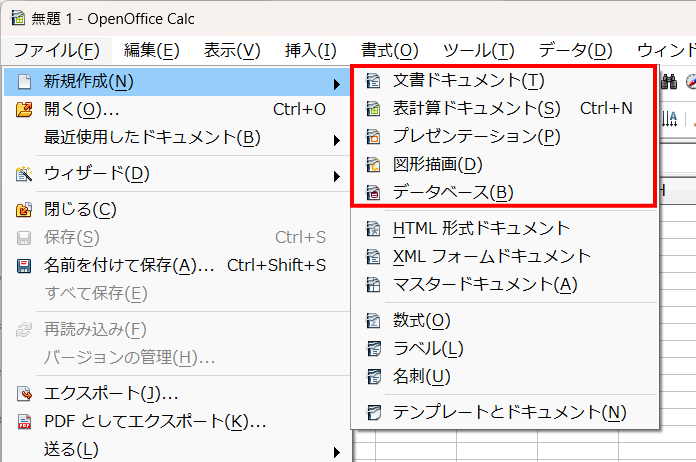Create new 文書ドキュメント(T)
Screen dimensions: 696x462
pos(504,81)
